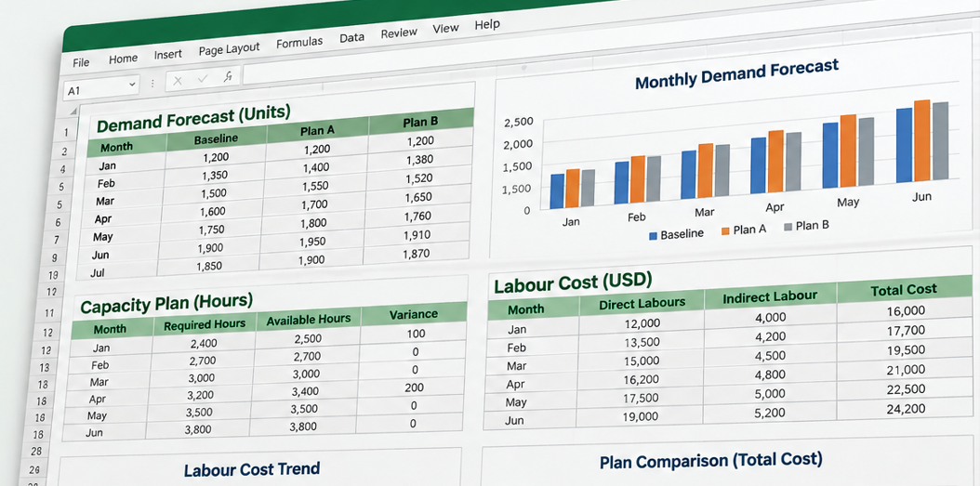Screen dimensions: 980x486
Task: Select the Variance cell with value 100
Action: point(416,333)
